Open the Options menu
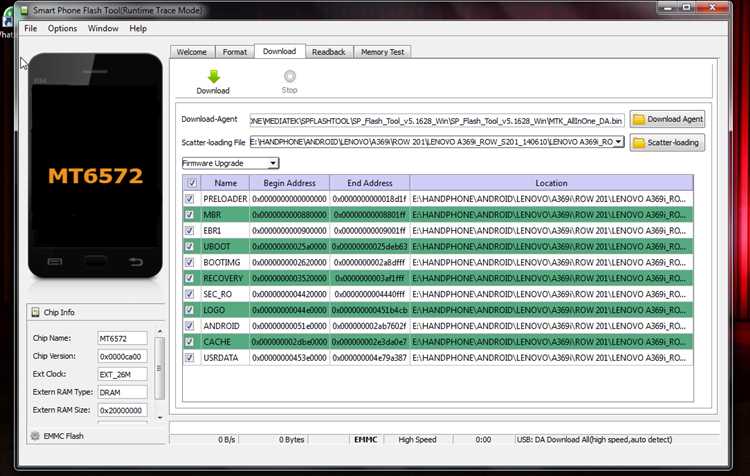750x476 pixels. click(x=62, y=28)
